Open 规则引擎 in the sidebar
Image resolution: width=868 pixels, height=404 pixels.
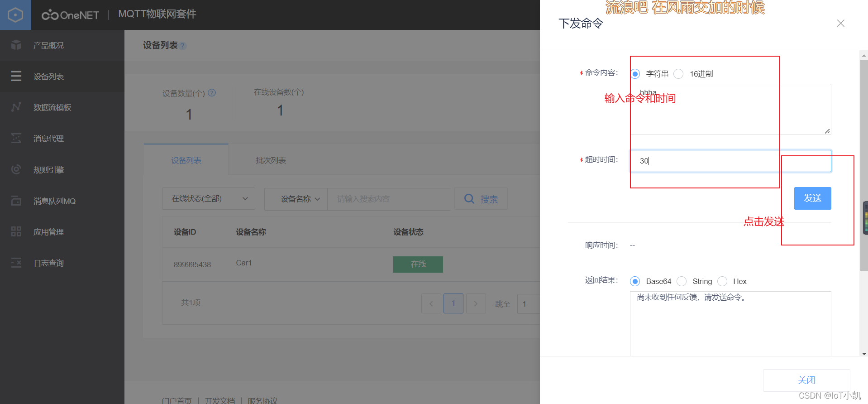[x=62, y=170]
